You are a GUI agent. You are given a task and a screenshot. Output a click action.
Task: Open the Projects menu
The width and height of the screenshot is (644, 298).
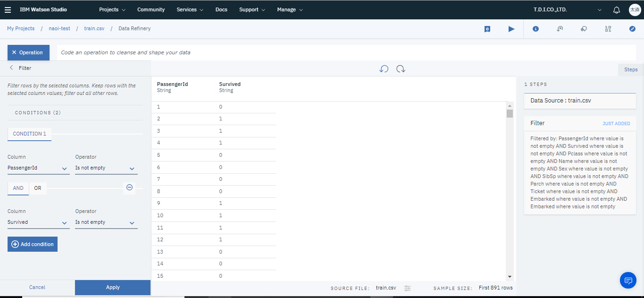(112, 9)
